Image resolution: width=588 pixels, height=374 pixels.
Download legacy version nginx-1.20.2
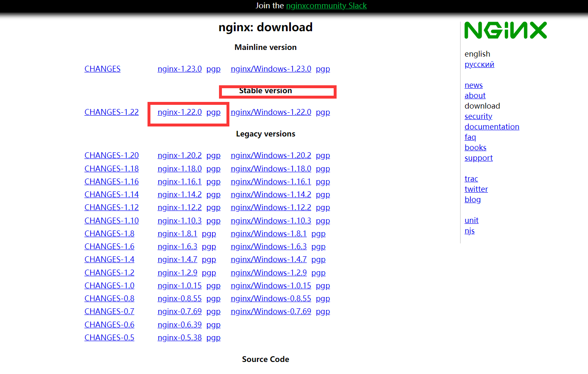coord(180,155)
